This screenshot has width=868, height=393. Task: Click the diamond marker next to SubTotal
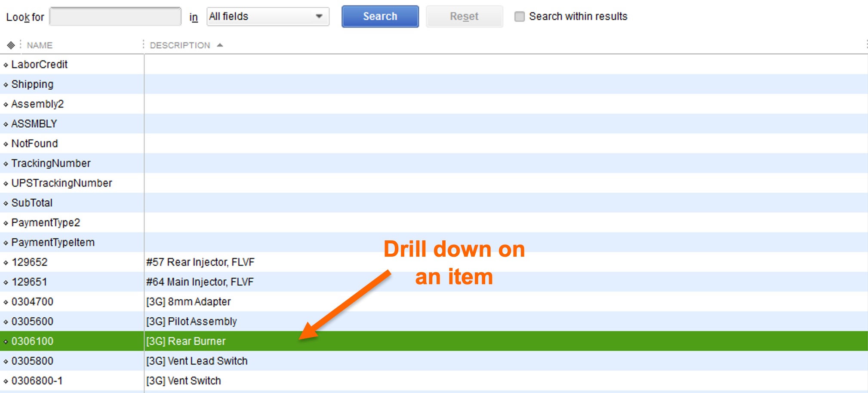6,203
